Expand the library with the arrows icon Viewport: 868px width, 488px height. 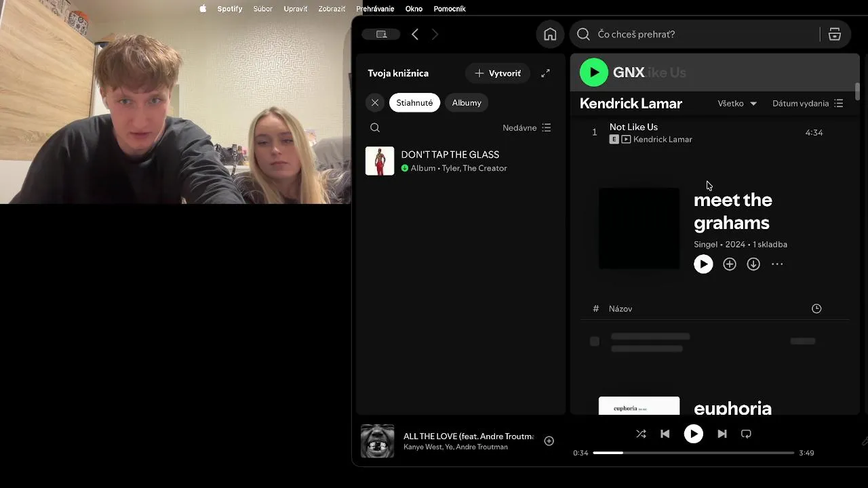[545, 73]
